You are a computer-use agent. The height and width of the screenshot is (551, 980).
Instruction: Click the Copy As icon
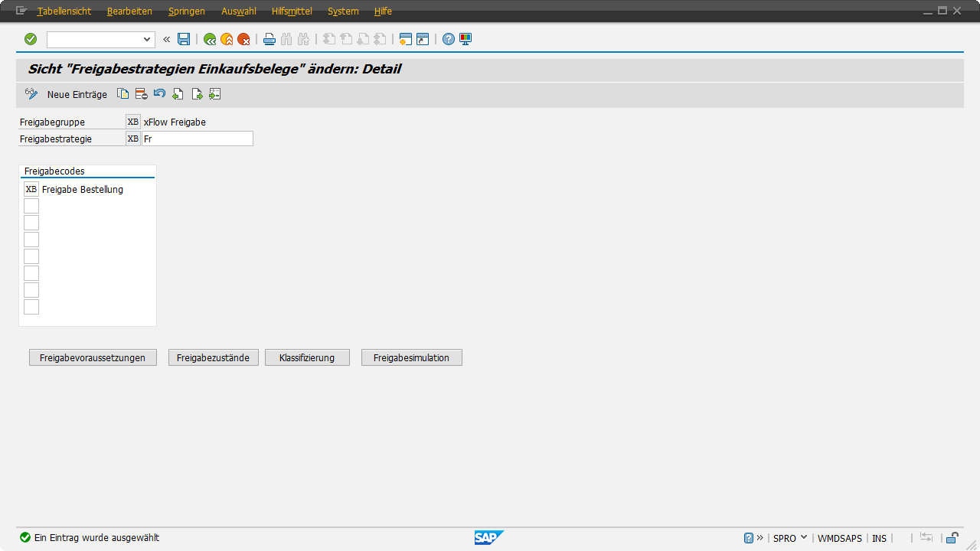coord(122,94)
